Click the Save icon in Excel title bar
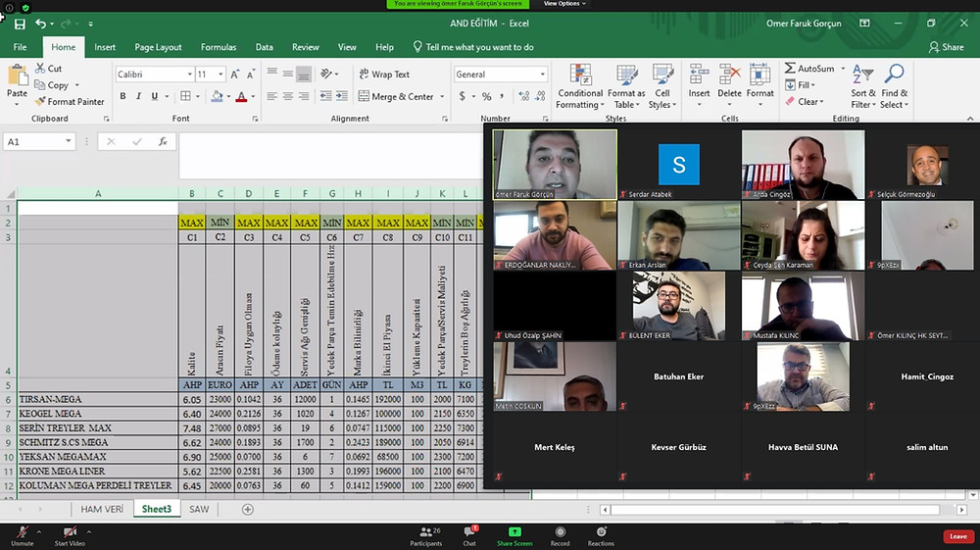 [x=20, y=24]
